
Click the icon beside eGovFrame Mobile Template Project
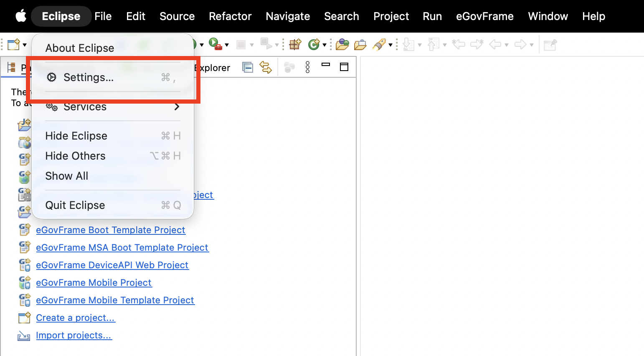coord(25,300)
